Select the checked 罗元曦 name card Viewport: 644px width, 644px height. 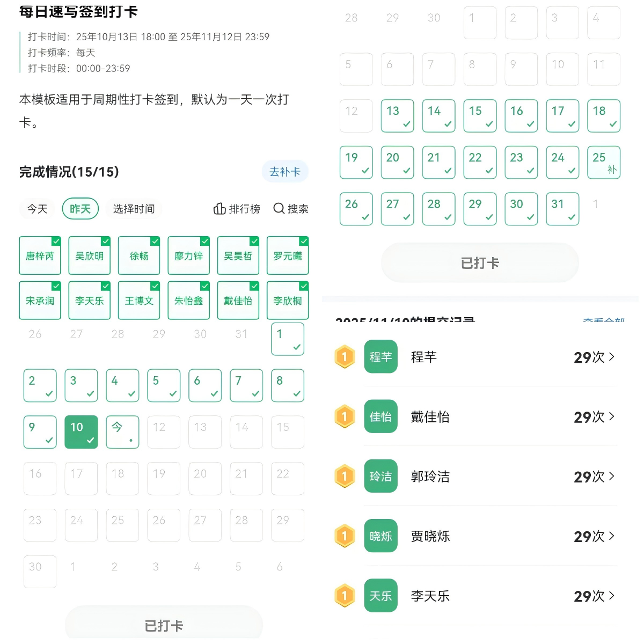(288, 256)
